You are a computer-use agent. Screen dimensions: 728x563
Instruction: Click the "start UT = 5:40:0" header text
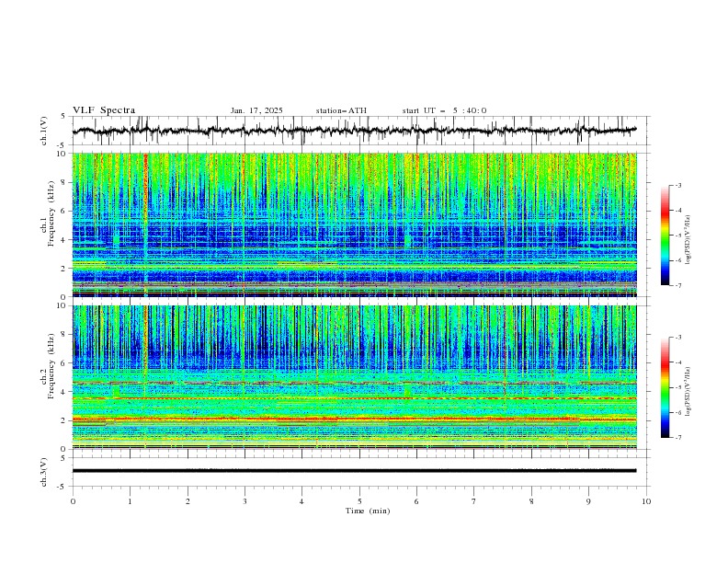click(x=444, y=110)
